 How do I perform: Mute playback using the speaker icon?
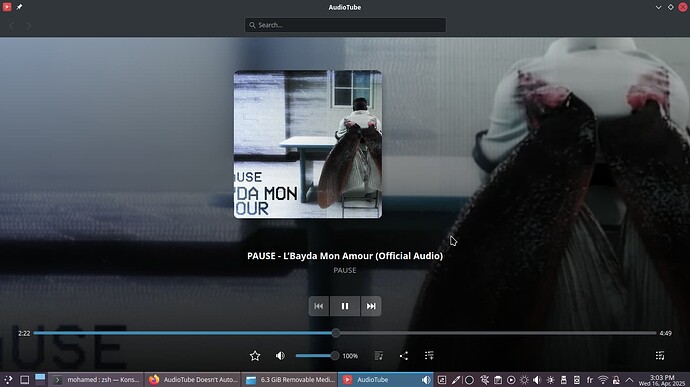click(280, 356)
